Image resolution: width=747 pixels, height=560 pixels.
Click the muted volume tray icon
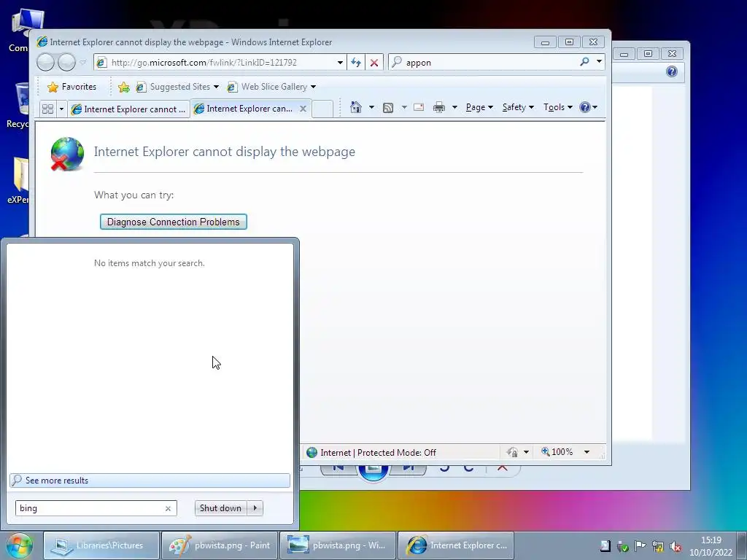(x=676, y=546)
